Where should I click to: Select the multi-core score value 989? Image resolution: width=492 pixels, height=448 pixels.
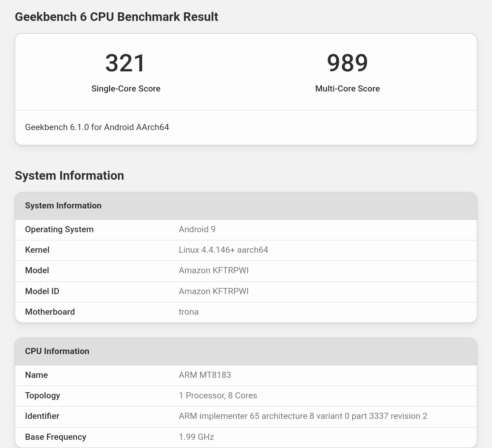click(x=347, y=63)
